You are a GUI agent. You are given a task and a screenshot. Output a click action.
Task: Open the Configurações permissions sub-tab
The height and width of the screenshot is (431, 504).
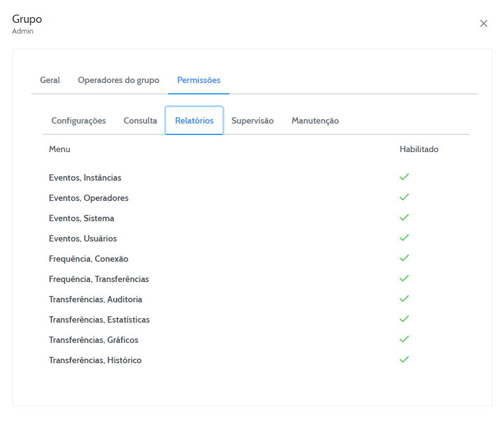click(79, 121)
